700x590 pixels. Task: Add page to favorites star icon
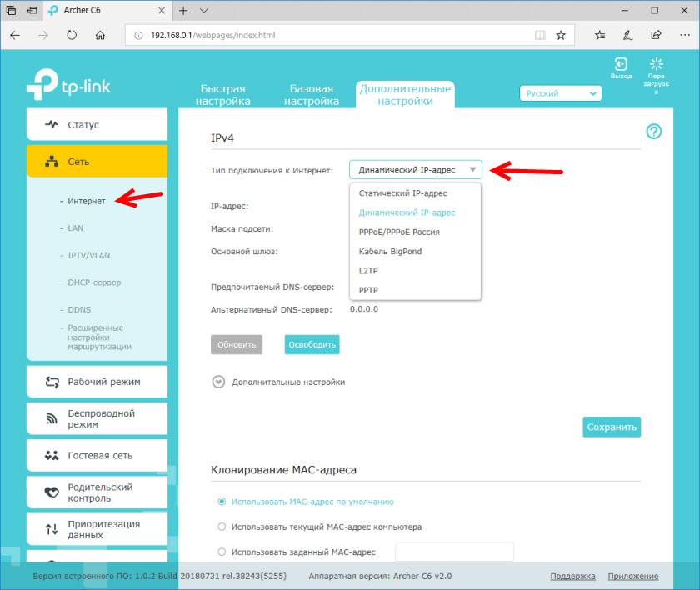[x=561, y=35]
